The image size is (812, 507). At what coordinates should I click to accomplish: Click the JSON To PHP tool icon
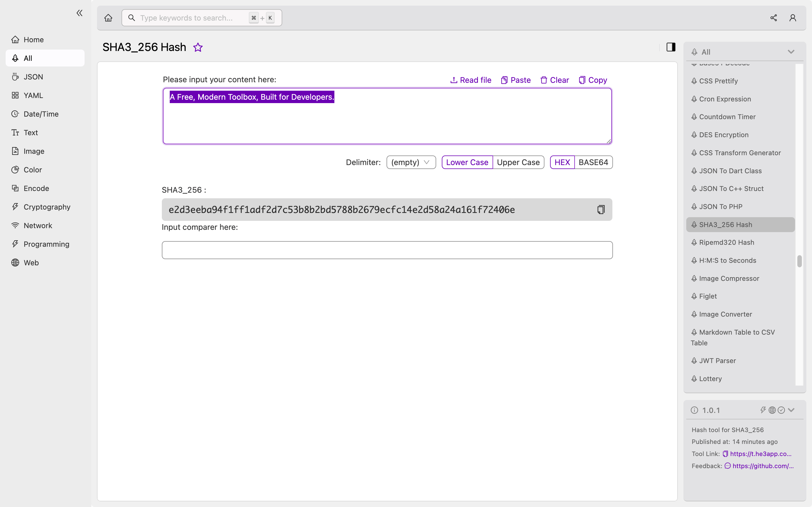[693, 206]
